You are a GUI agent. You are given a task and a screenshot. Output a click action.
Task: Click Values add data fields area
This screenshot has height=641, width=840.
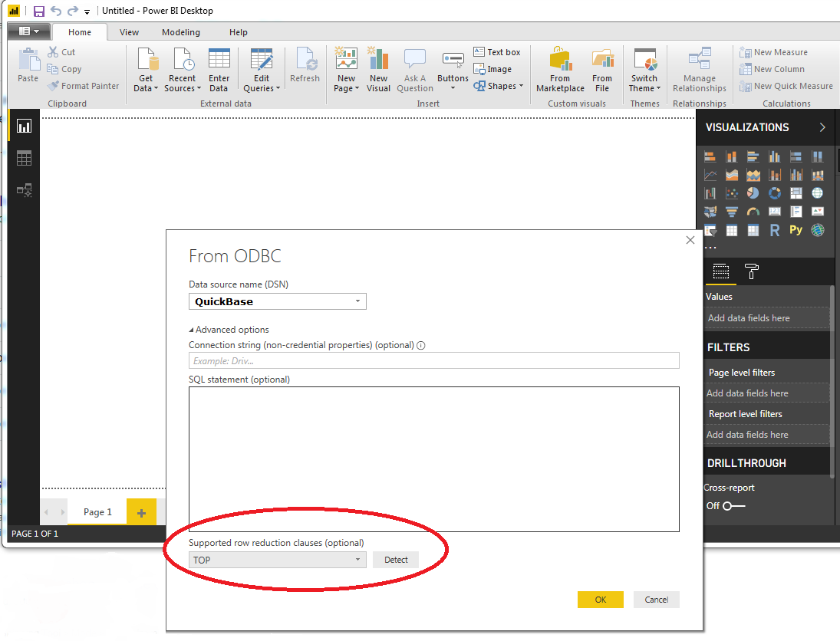point(767,318)
